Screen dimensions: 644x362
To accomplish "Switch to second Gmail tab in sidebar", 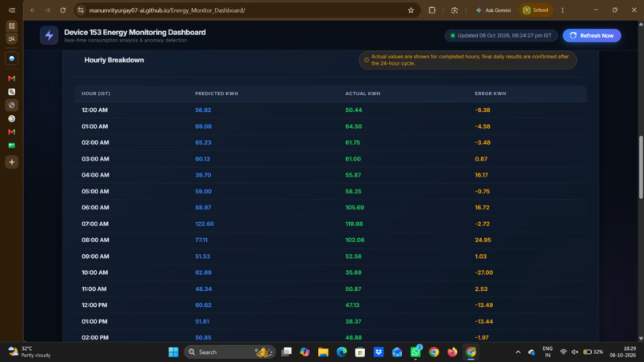I will click(12, 132).
